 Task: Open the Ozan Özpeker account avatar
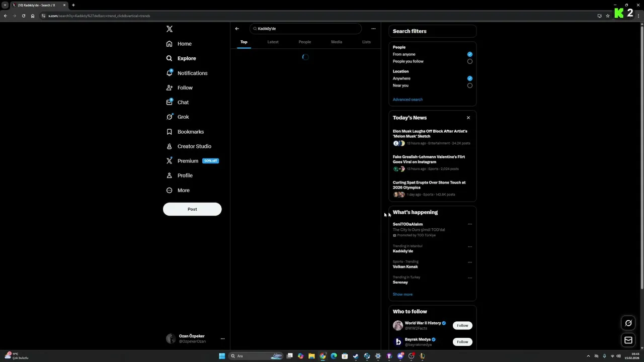tap(171, 339)
